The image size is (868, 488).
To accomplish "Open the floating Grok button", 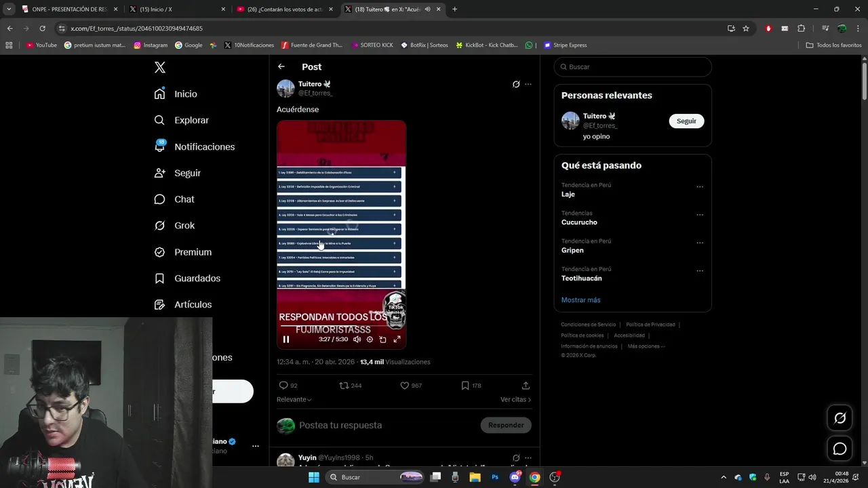I will (x=840, y=418).
